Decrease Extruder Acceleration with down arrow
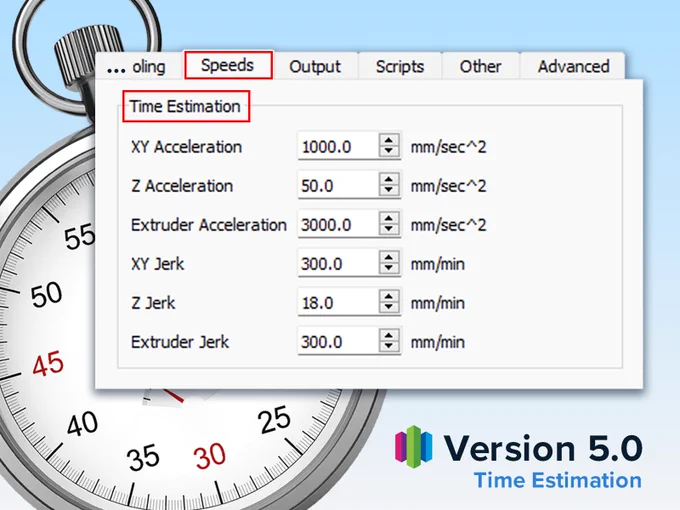Screen dimensions: 680x510 click(389, 230)
